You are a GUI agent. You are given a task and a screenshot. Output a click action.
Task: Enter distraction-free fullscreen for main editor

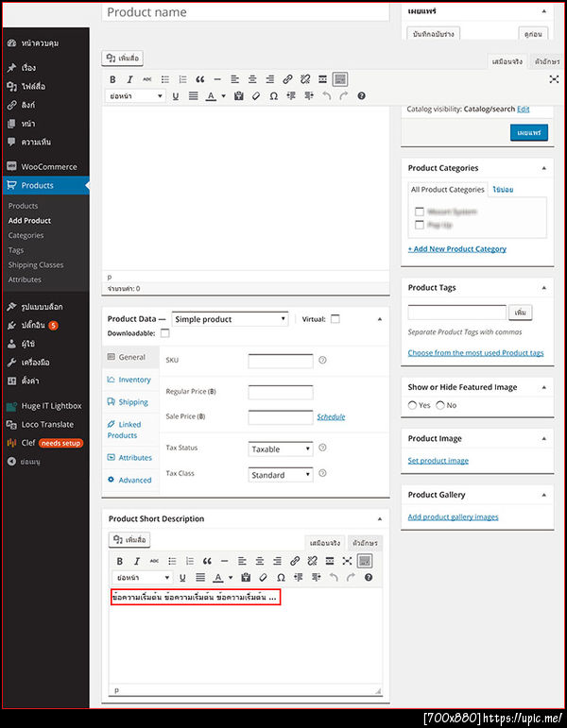(554, 79)
